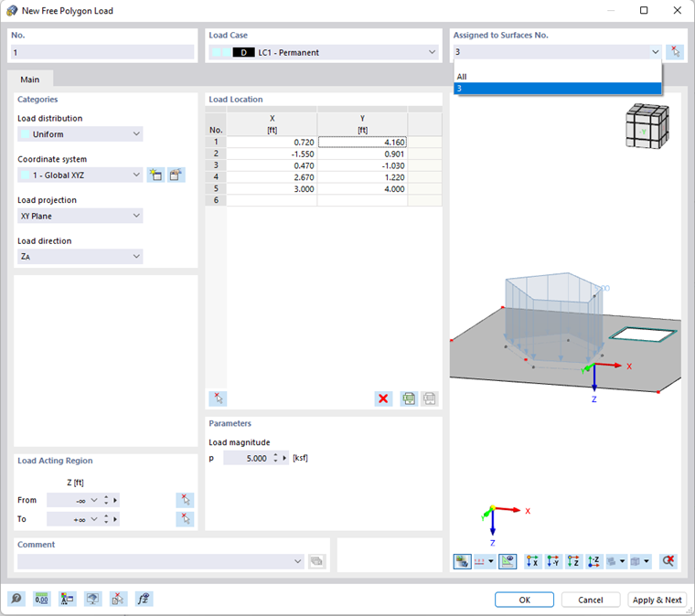The height and width of the screenshot is (616, 695).
Task: Click the units and decimal places 0.00 icon
Action: click(x=42, y=600)
